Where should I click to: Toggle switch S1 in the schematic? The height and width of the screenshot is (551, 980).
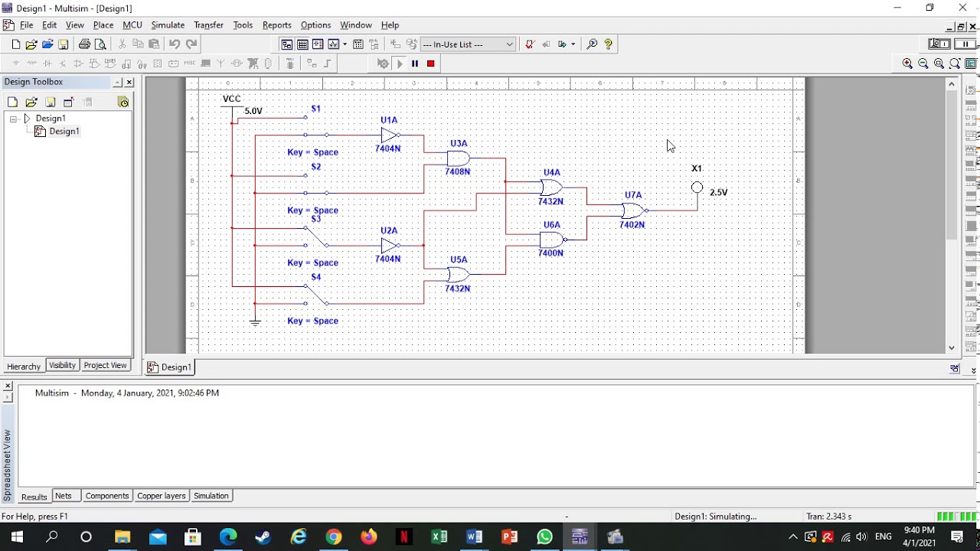click(x=315, y=126)
